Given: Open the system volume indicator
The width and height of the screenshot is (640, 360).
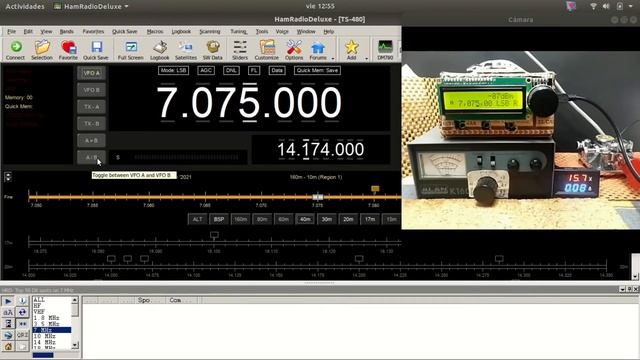Looking at the screenshot, I should pyautogui.click(x=606, y=6).
